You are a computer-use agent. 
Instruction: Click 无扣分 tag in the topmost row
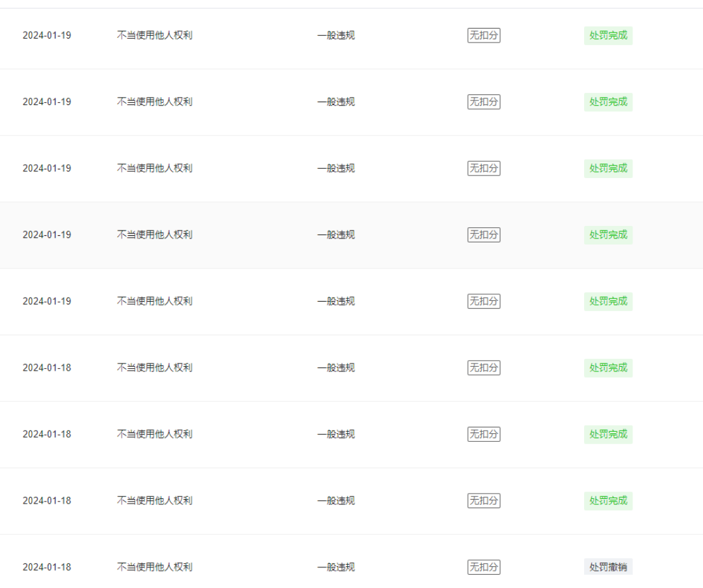(484, 35)
